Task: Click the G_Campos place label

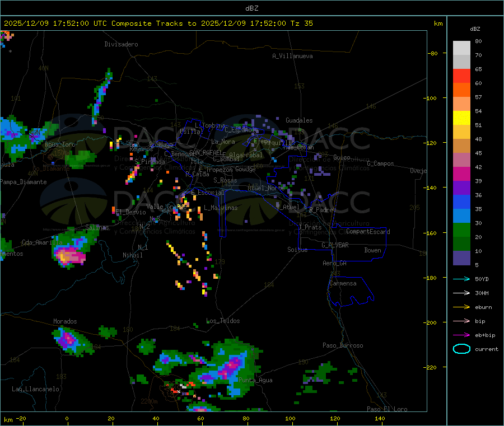Action: click(380, 163)
